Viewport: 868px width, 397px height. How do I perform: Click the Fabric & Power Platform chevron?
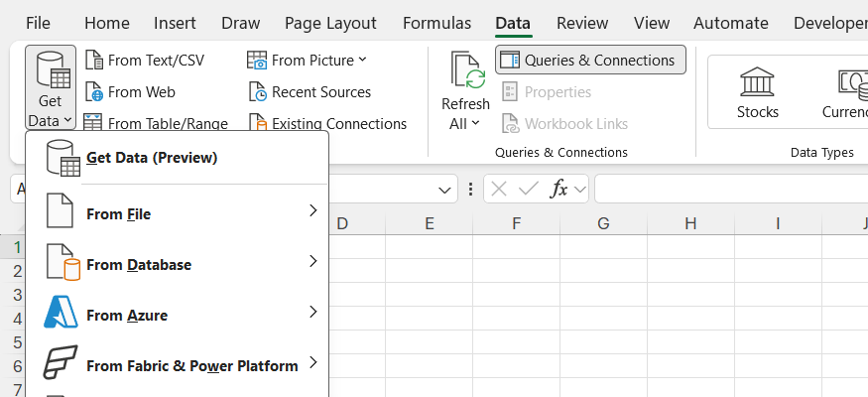(313, 362)
